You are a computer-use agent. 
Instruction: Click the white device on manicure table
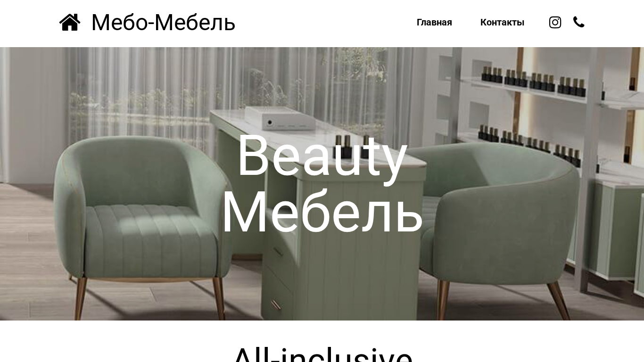coord(280,118)
